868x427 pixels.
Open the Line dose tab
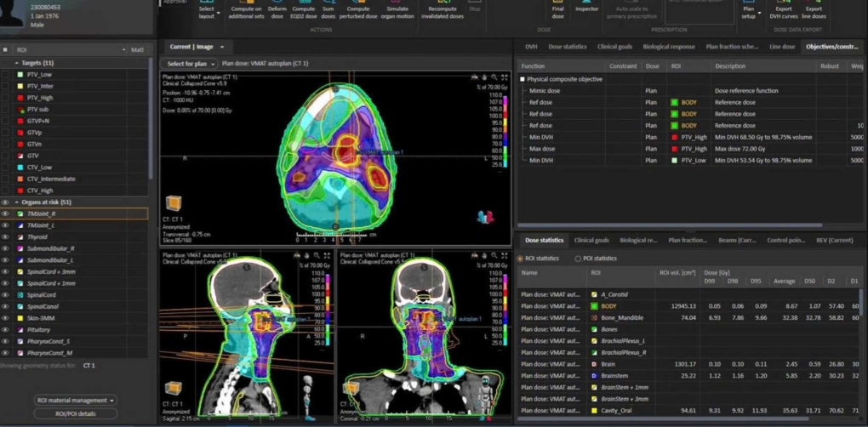(x=782, y=47)
